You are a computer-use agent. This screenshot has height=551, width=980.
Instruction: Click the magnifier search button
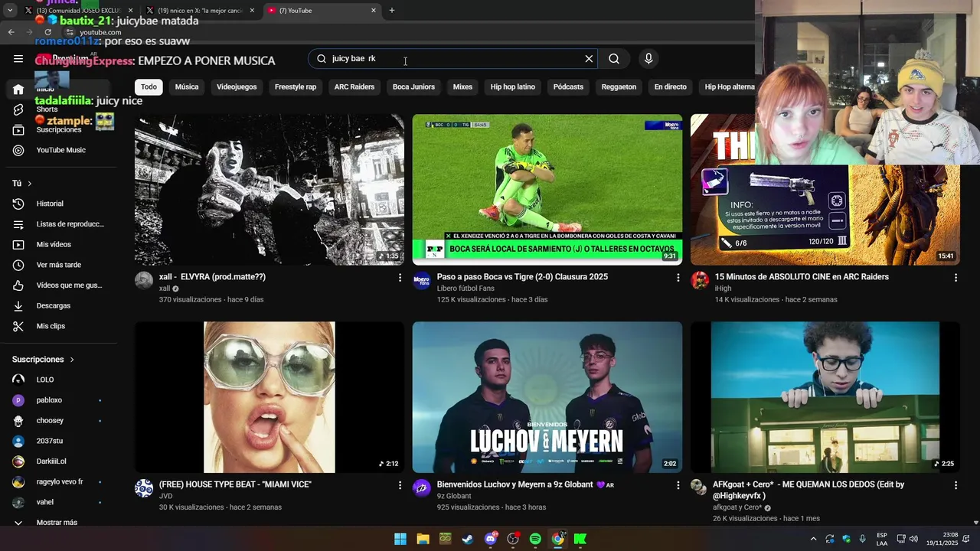[614, 59]
